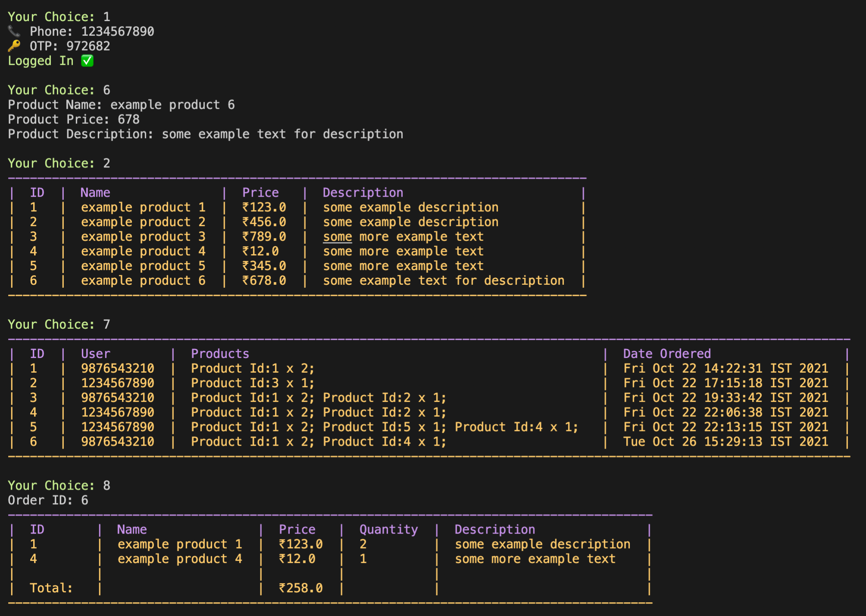The height and width of the screenshot is (616, 866).
Task: Click the underlined word 'some'
Action: [337, 237]
